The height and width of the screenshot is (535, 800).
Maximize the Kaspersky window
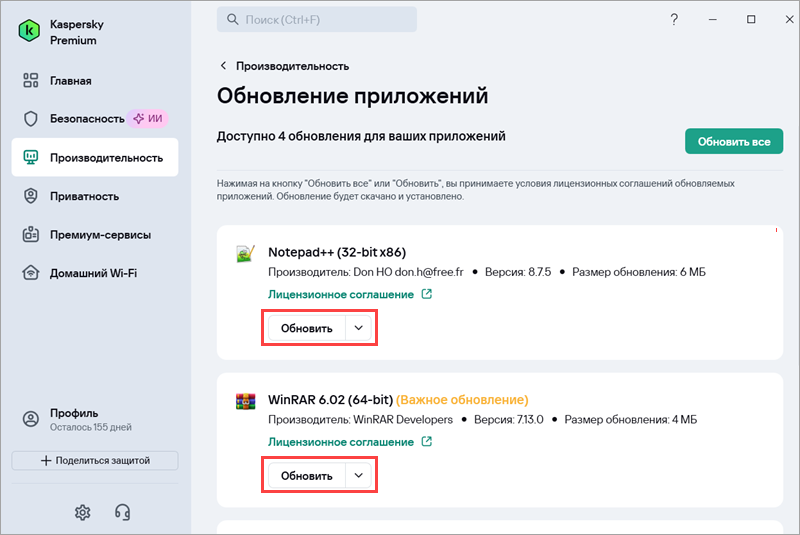[x=751, y=19]
